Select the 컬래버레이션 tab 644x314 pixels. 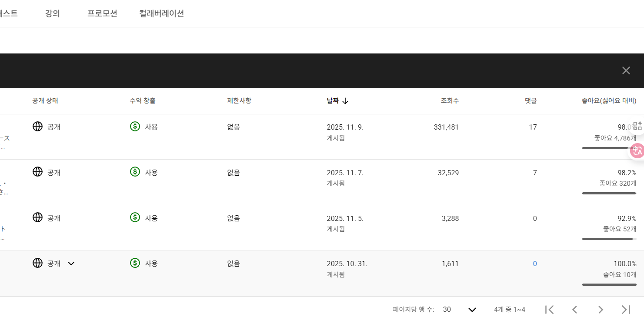162,13
